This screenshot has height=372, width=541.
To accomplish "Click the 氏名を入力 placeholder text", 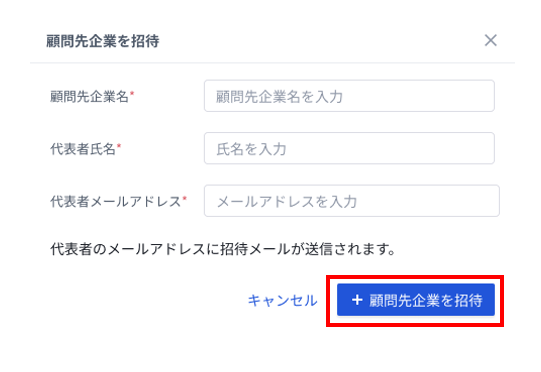I will coord(251,149).
